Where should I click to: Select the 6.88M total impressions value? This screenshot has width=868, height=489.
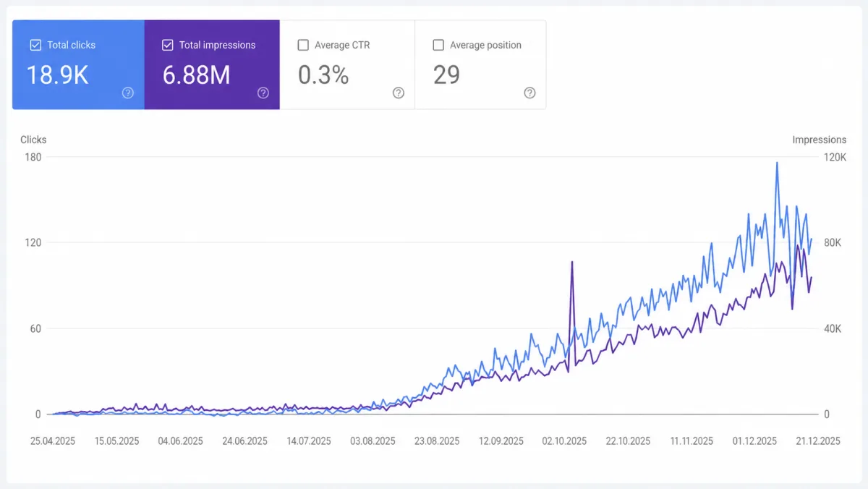point(196,75)
